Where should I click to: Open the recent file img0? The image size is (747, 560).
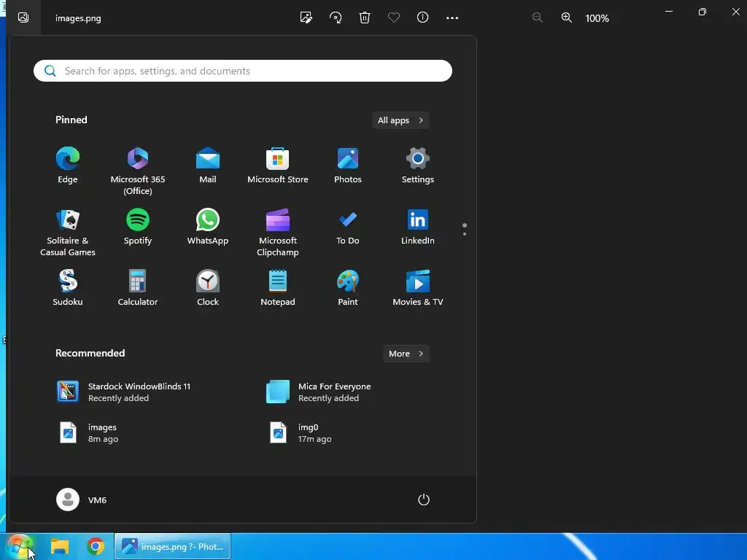pyautogui.click(x=300, y=433)
